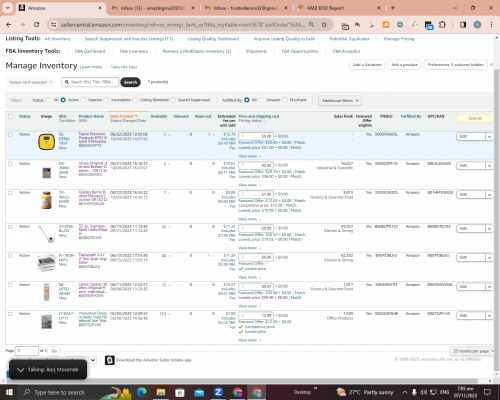
Task: Open Zoom from the taskbar
Action: coord(218,392)
